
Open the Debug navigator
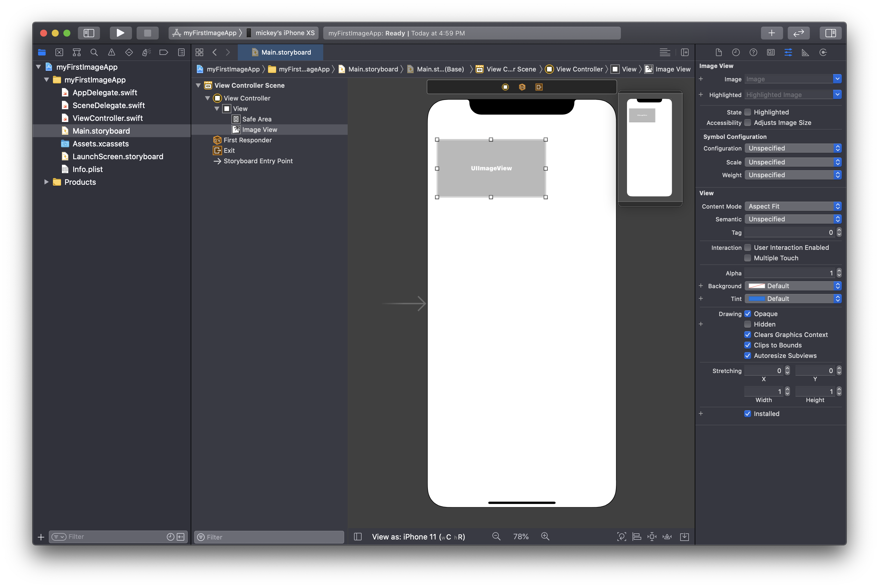point(146,53)
